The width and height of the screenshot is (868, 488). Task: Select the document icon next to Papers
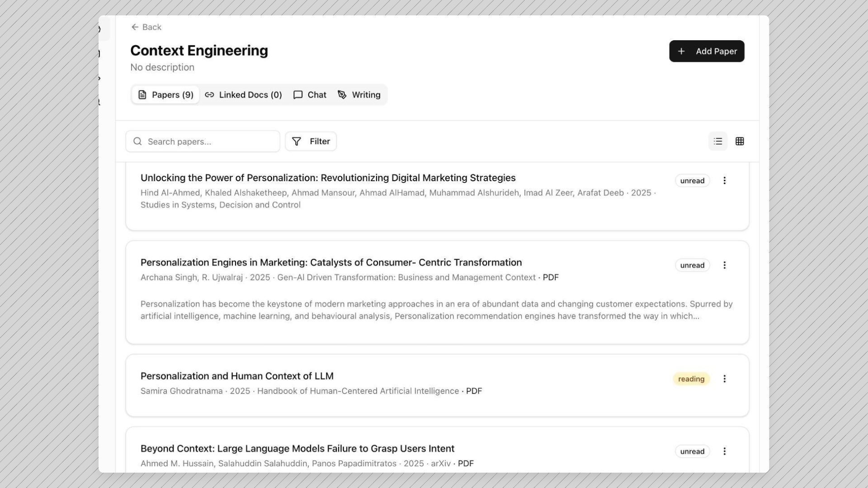pos(142,95)
